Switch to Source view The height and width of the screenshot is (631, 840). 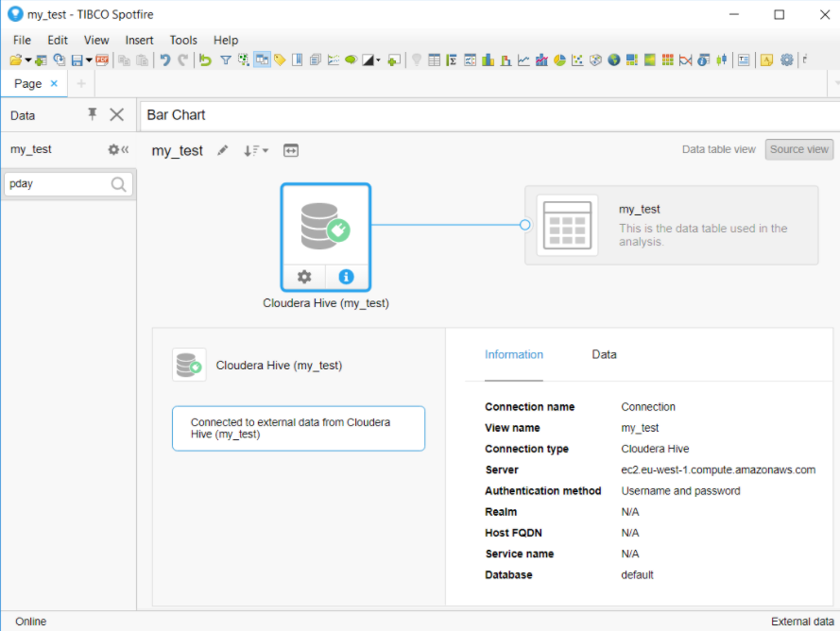799,149
